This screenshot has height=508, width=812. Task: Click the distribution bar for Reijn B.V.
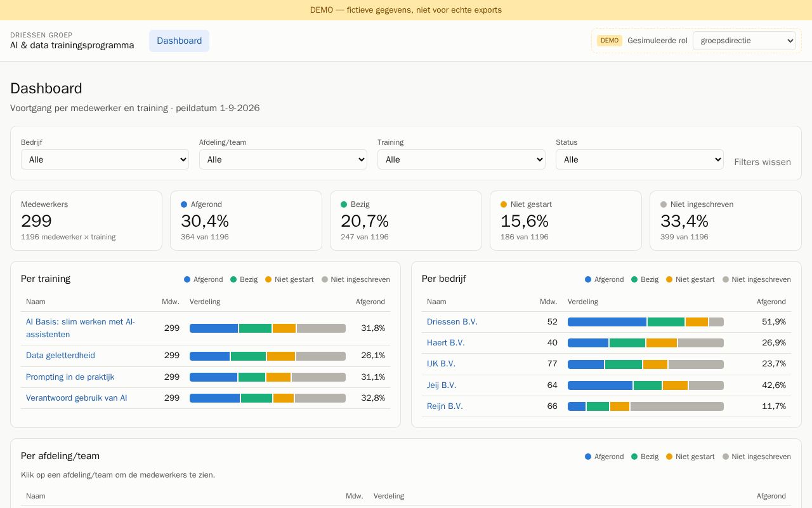point(646,406)
